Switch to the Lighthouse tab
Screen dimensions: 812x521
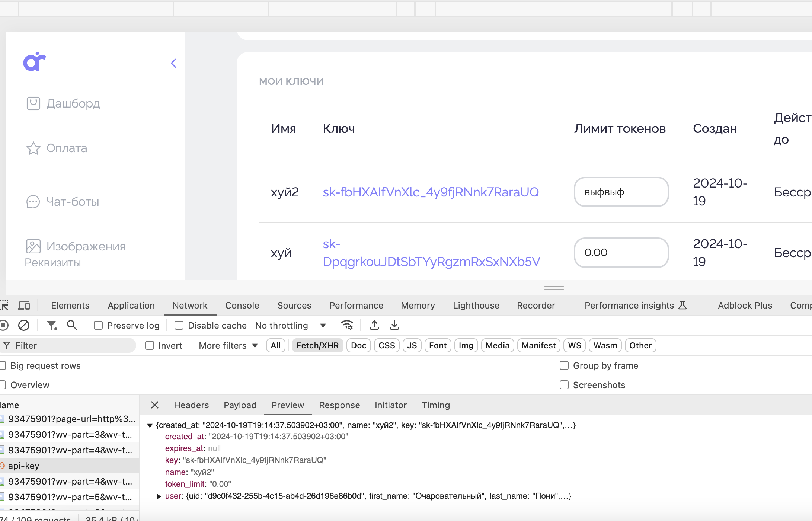click(476, 306)
